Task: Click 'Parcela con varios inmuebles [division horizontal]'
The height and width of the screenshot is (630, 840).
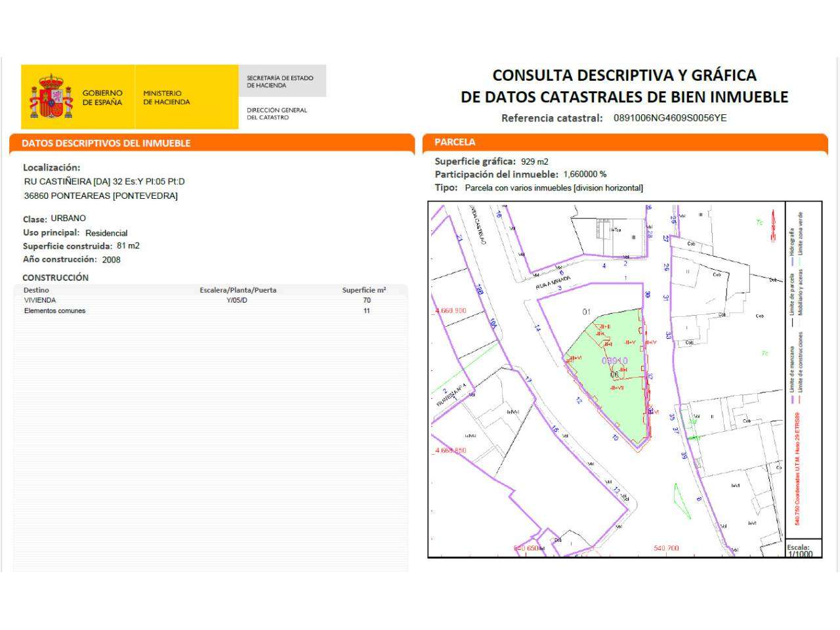Action: pyautogui.click(x=554, y=188)
